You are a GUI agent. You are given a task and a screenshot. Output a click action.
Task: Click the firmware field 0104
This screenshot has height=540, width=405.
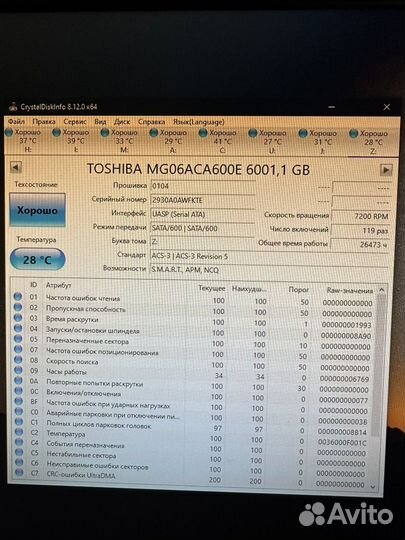point(203,186)
